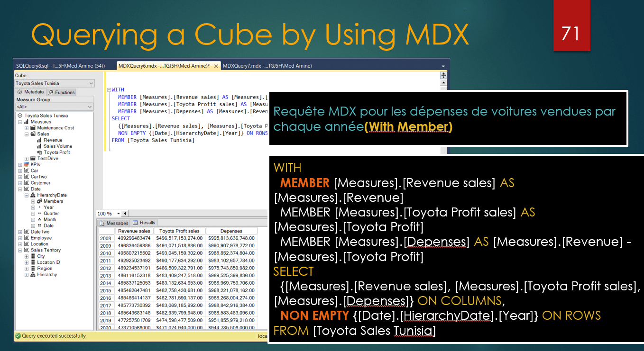Switch to the MDXQuery7.mdx tab
This screenshot has height=351, width=644.
(x=267, y=66)
